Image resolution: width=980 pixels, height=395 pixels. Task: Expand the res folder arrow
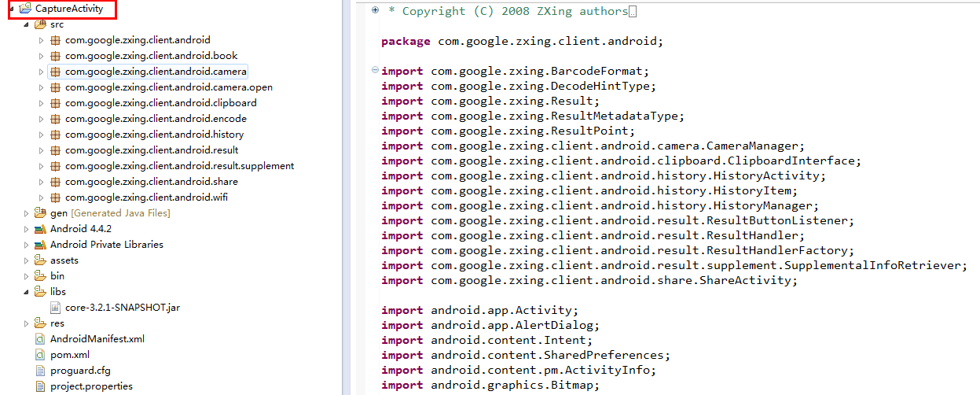(27, 323)
